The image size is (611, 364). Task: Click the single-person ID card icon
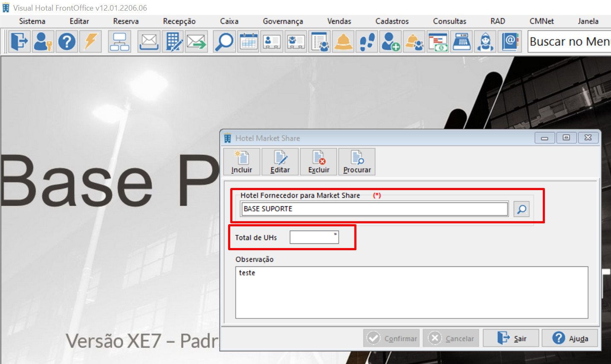click(x=272, y=42)
